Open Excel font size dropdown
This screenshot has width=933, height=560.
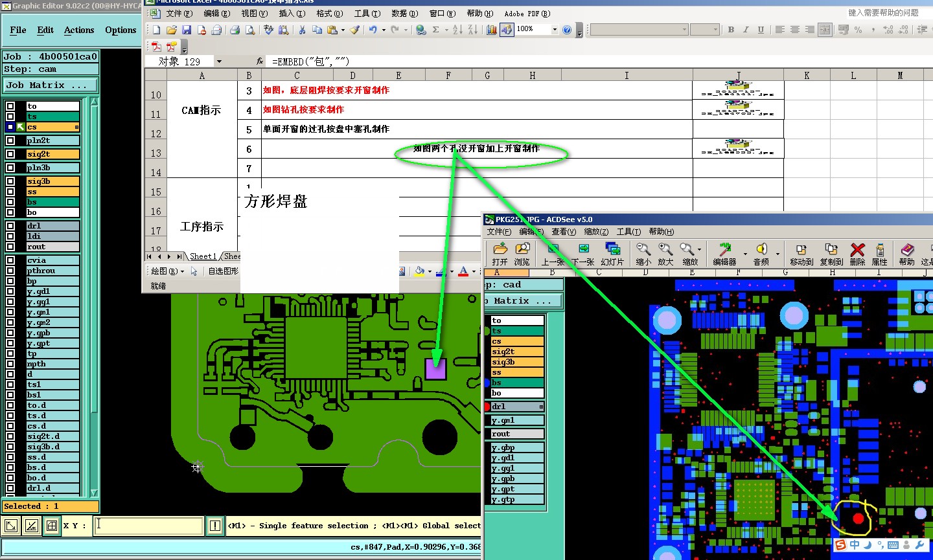[x=715, y=30]
